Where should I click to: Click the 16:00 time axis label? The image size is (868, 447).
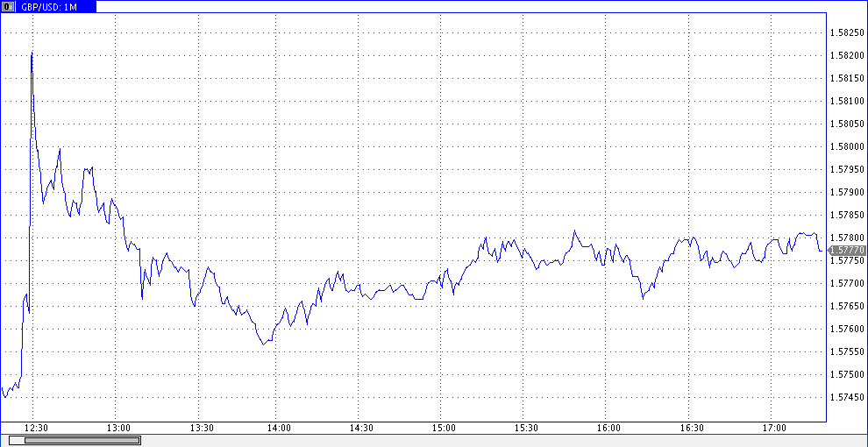pyautogui.click(x=609, y=429)
